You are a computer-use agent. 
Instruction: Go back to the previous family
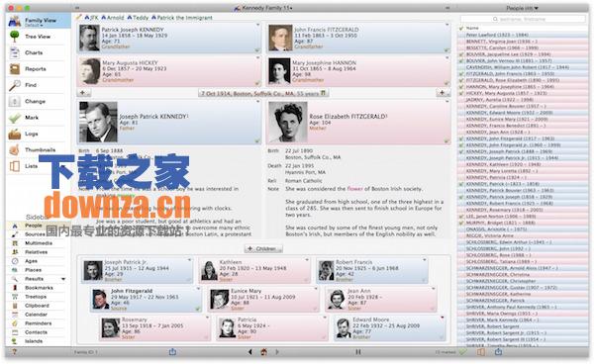[x=250, y=352]
